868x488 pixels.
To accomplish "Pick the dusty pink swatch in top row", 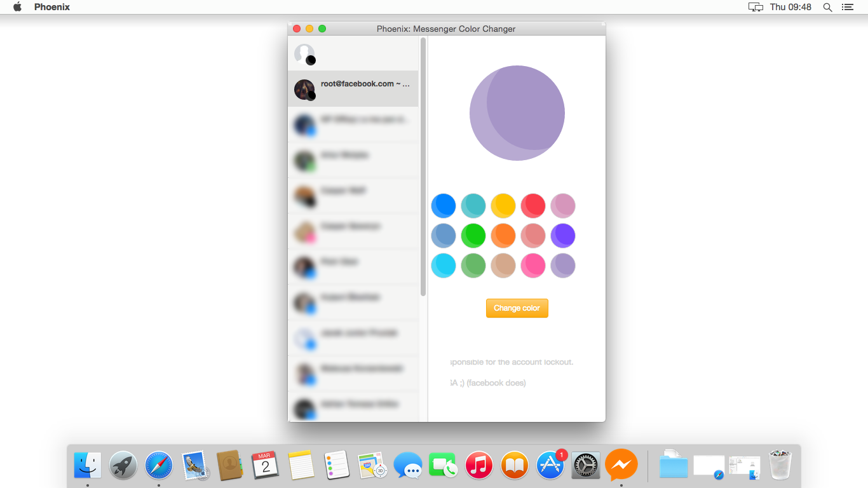I will [563, 206].
